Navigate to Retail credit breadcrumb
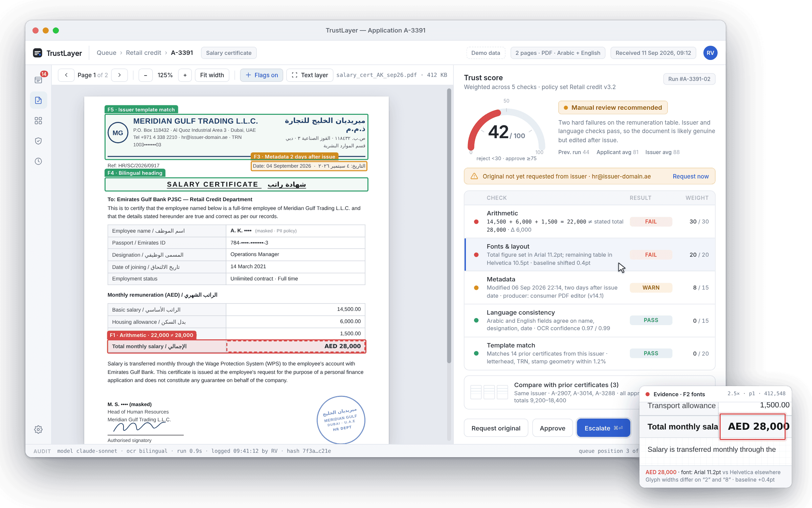This screenshot has width=812, height=508. coord(143,53)
